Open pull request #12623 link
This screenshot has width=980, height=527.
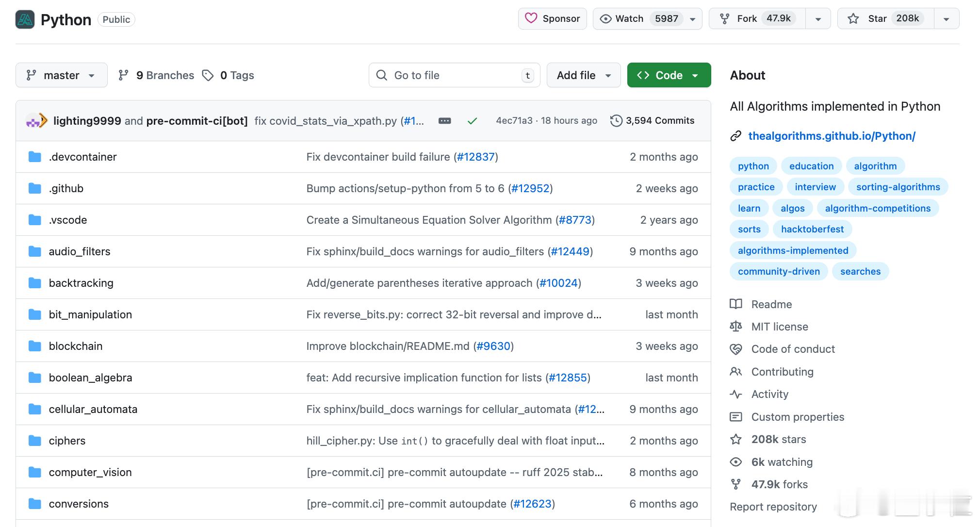click(532, 504)
